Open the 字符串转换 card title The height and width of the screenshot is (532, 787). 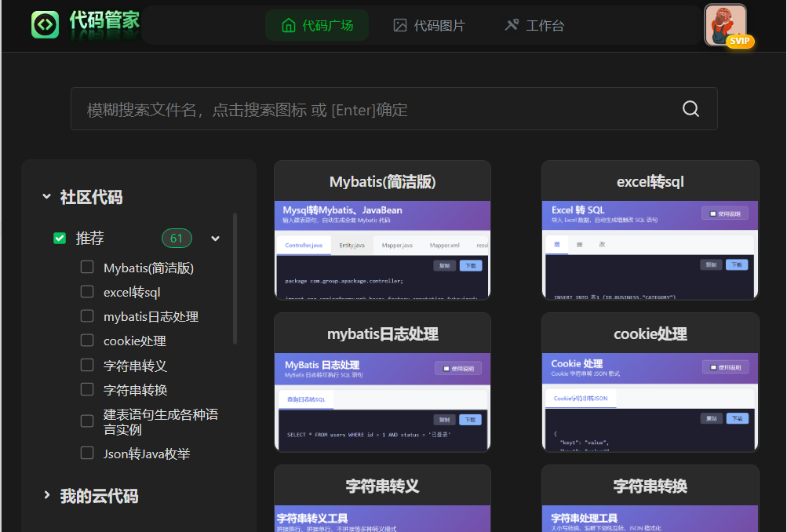[x=650, y=486]
